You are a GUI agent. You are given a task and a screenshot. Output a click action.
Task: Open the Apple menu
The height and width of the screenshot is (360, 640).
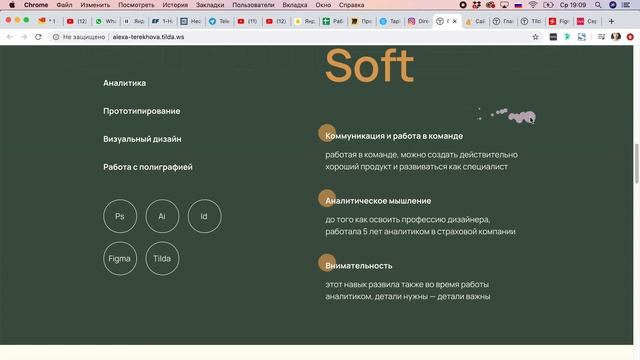(12, 5)
